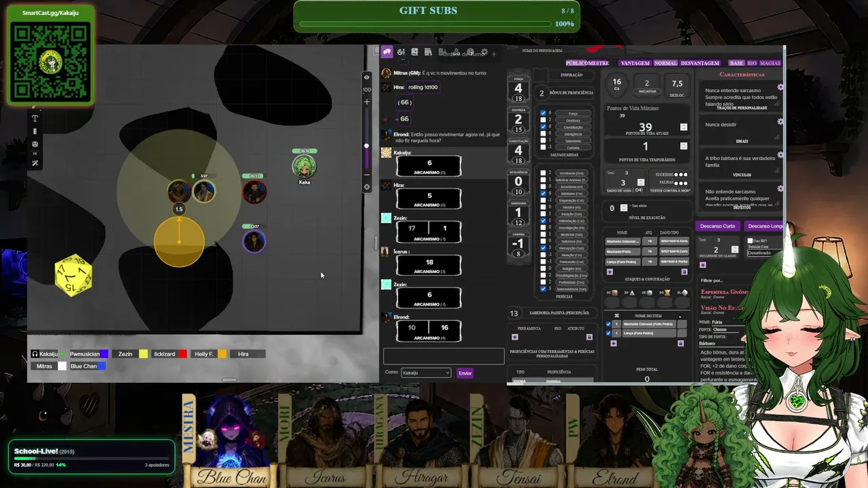Click Zezin's yellow player color swatch

pos(143,354)
